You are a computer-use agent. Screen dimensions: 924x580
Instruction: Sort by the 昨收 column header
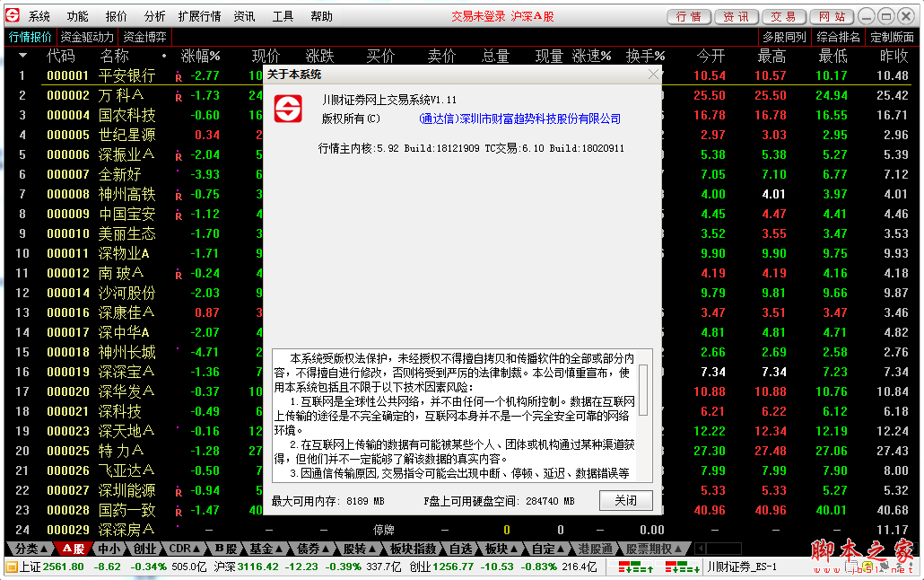(893, 56)
